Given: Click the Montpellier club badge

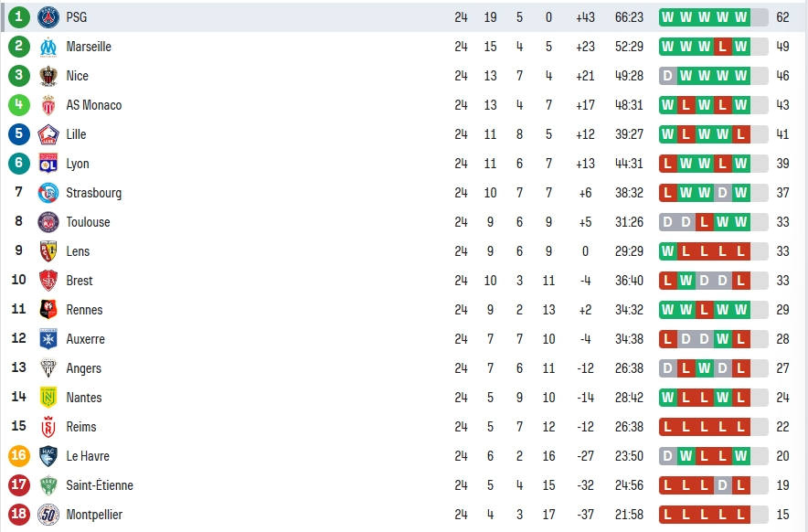Looking at the screenshot, I should point(48,515).
